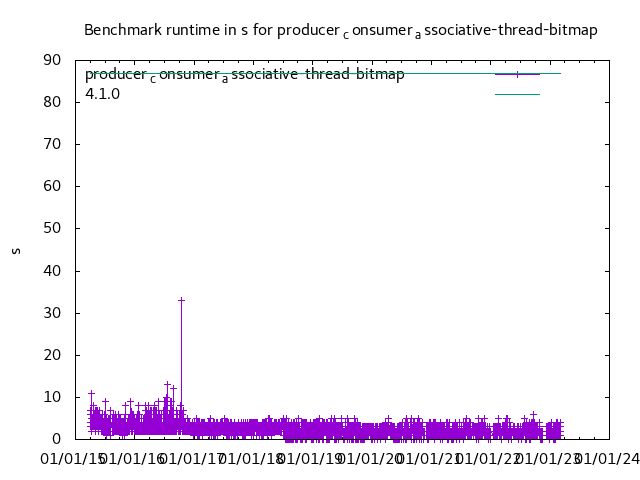Click the y-axis tick label 50

click(x=54, y=228)
